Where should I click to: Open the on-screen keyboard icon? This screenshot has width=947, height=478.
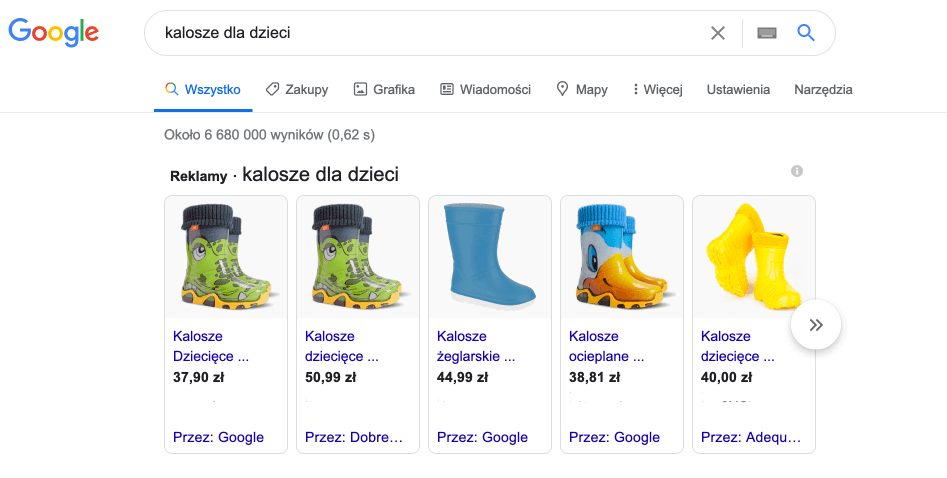tap(767, 33)
